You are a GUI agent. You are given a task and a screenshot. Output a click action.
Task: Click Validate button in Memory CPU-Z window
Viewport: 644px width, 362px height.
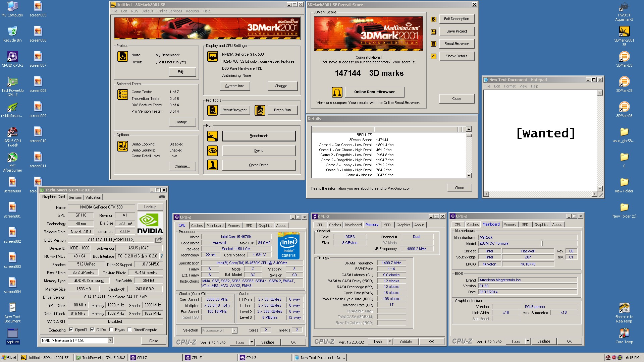(x=406, y=342)
